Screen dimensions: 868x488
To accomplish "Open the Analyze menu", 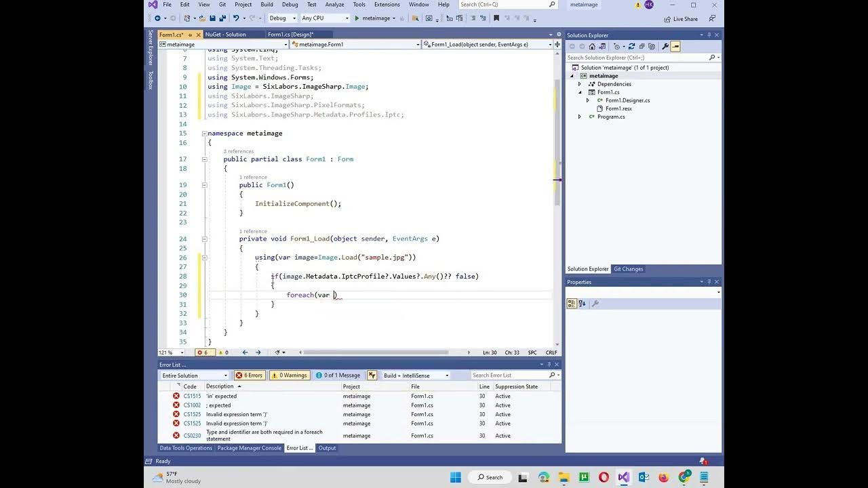I will 334,5.
